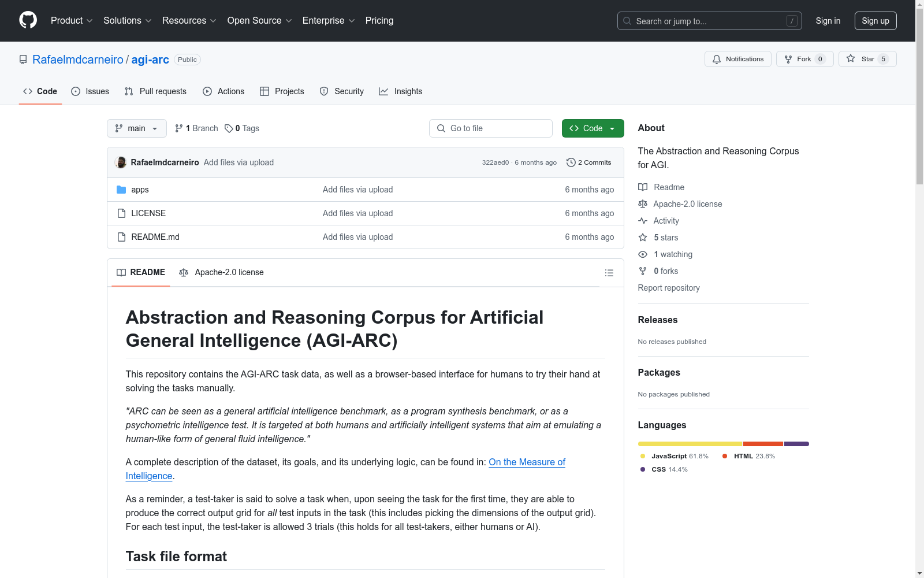Viewport: 924px width, 578px height.
Task: Select the Apache-2.0 license tab
Action: point(221,272)
